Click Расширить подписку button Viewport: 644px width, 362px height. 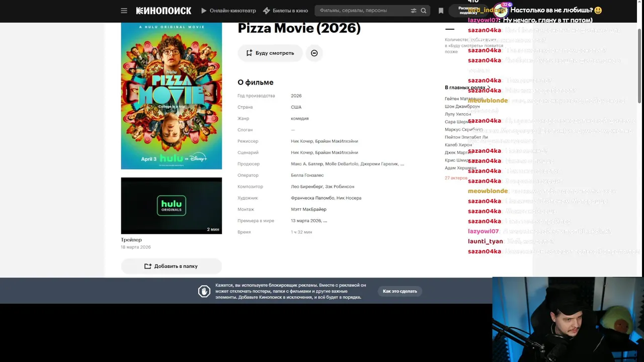click(x=468, y=11)
